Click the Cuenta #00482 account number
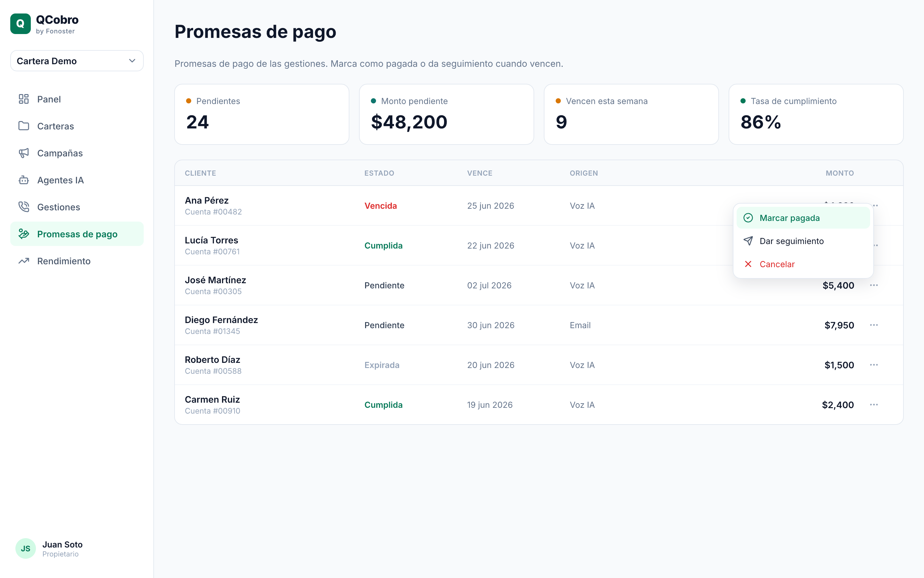The image size is (924, 578). pyautogui.click(x=213, y=212)
